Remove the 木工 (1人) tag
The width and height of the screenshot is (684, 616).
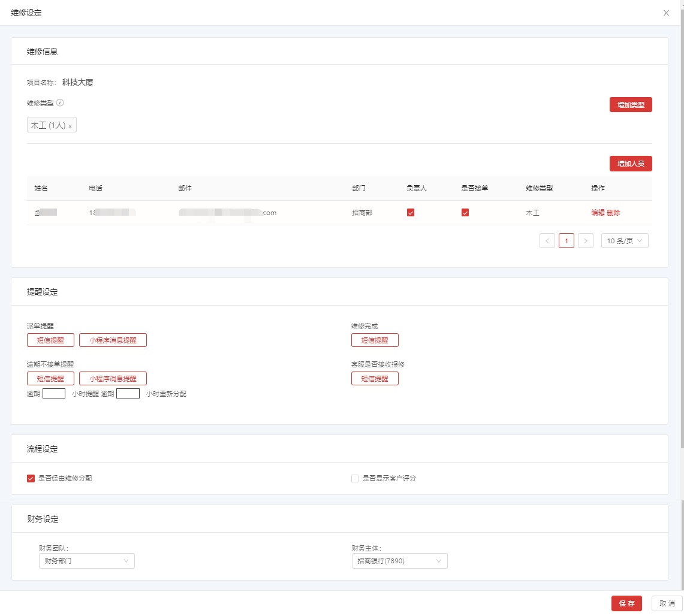(70, 126)
